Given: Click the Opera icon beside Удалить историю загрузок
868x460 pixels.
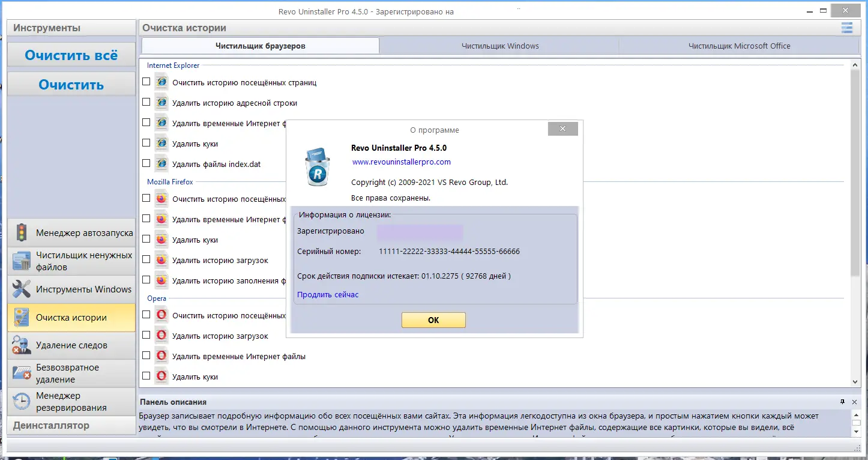Looking at the screenshot, I should point(161,336).
